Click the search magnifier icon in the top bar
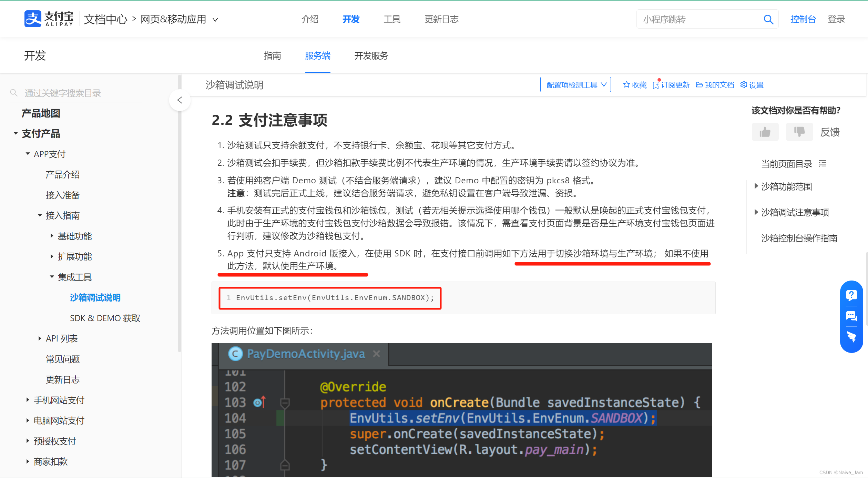This screenshot has width=868, height=478. (768, 19)
